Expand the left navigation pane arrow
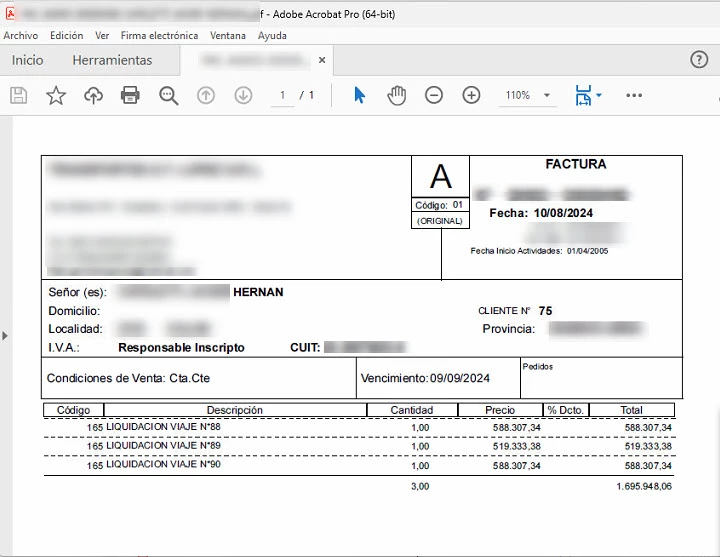720x557 pixels. (5, 336)
